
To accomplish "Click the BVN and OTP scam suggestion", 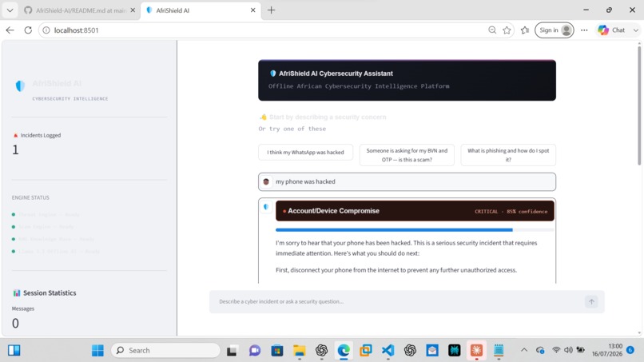I will (x=407, y=155).
